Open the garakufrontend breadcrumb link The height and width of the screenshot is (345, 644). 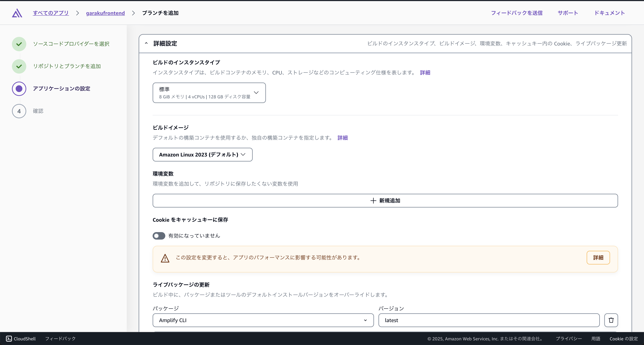[x=105, y=13]
